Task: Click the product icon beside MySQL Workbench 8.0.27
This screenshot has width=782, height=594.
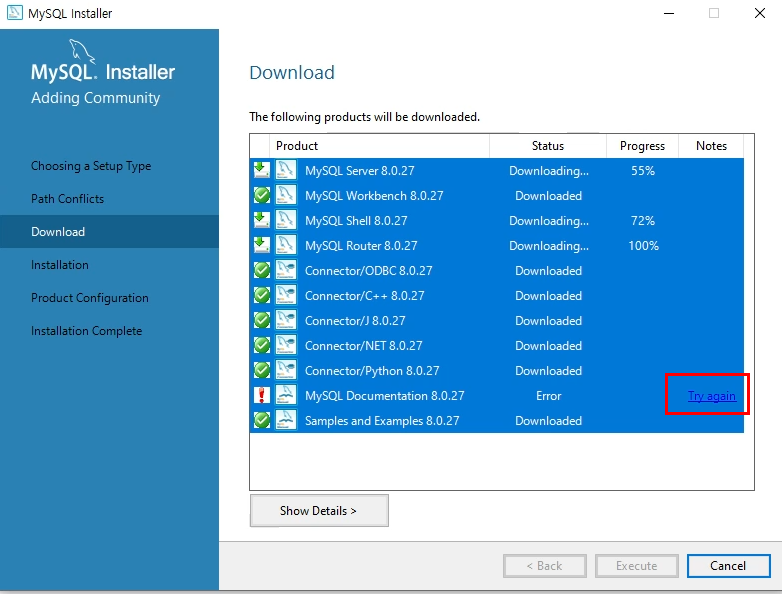Action: tap(286, 195)
